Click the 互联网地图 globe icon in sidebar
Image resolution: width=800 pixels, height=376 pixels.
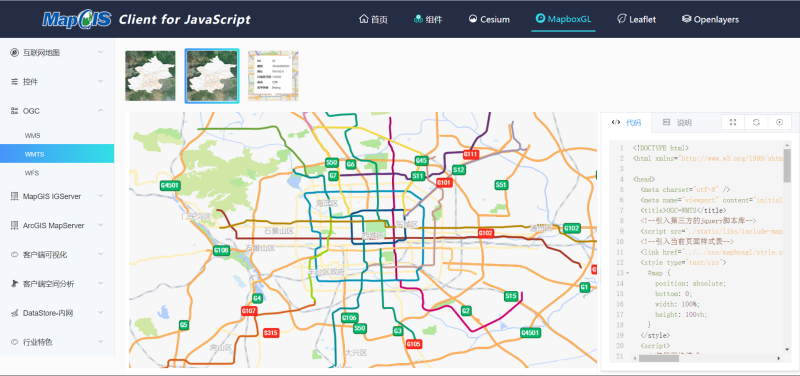pyautogui.click(x=14, y=52)
